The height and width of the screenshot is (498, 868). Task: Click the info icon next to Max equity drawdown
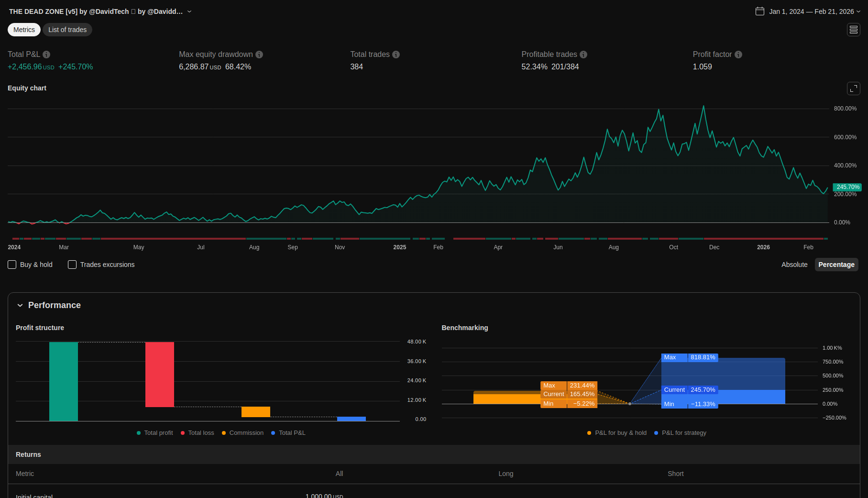(x=259, y=55)
